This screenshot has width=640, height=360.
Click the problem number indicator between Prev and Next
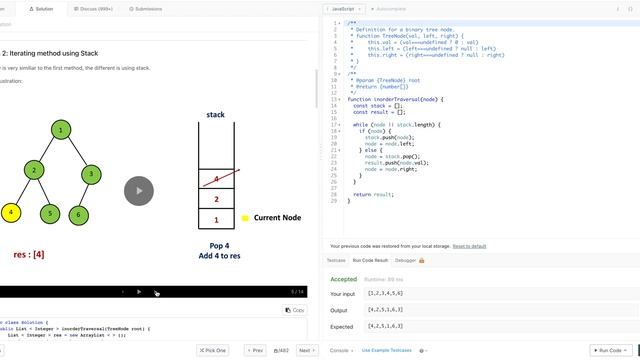click(x=281, y=351)
